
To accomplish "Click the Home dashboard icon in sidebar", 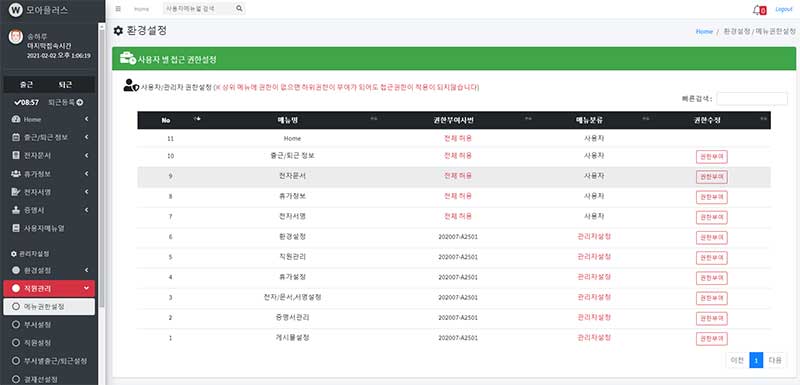I will coord(15,119).
